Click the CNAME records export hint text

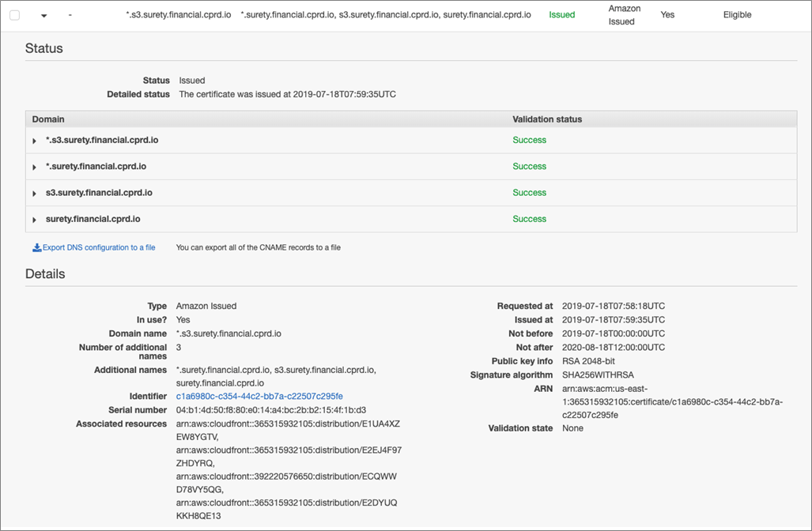(259, 247)
